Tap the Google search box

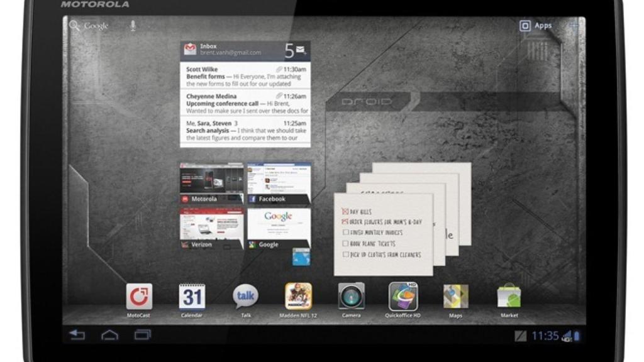(90, 26)
